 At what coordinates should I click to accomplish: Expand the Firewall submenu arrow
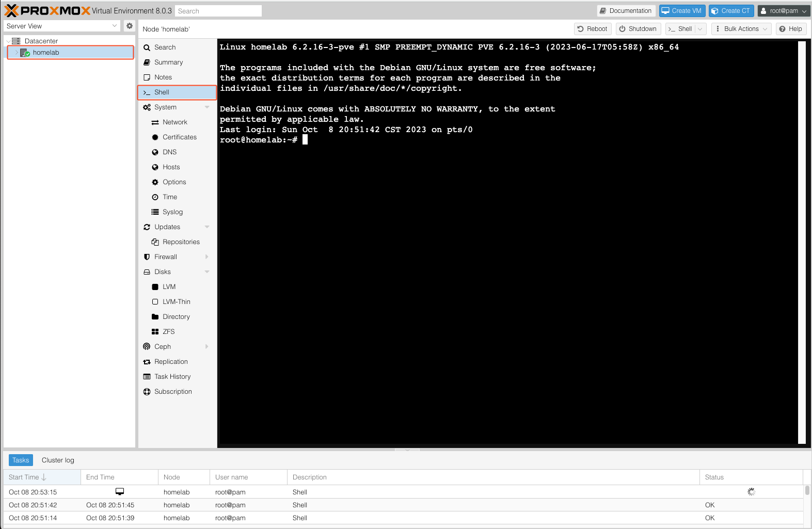tap(207, 257)
